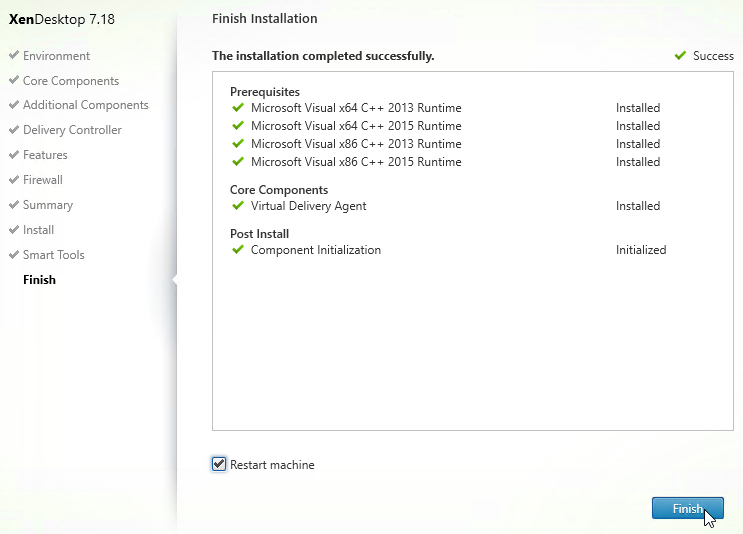Open the Delivery Controller step

pyautogui.click(x=72, y=130)
